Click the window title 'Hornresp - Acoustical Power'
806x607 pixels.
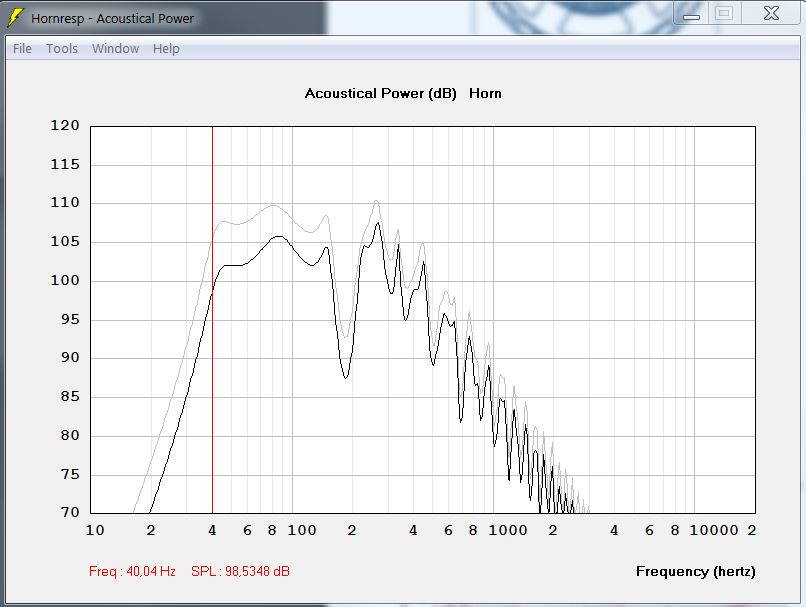point(113,19)
